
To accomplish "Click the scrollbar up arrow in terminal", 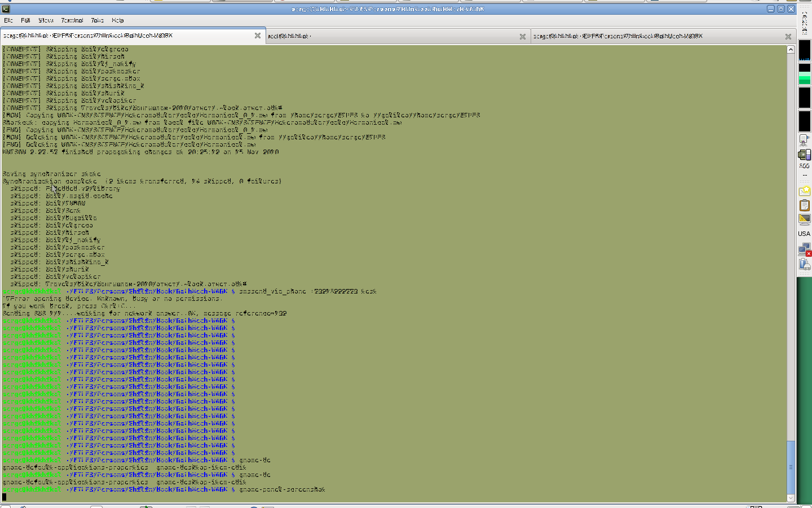I will click(x=791, y=50).
